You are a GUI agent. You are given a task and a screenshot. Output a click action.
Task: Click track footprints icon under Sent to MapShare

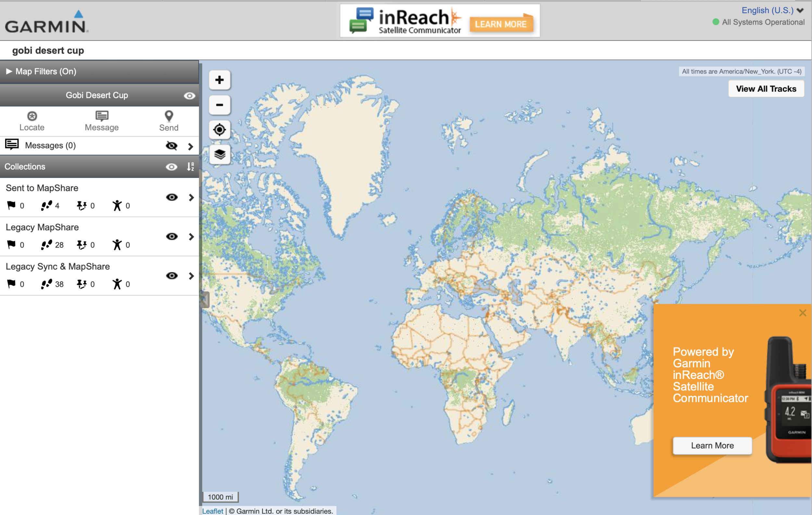point(46,205)
